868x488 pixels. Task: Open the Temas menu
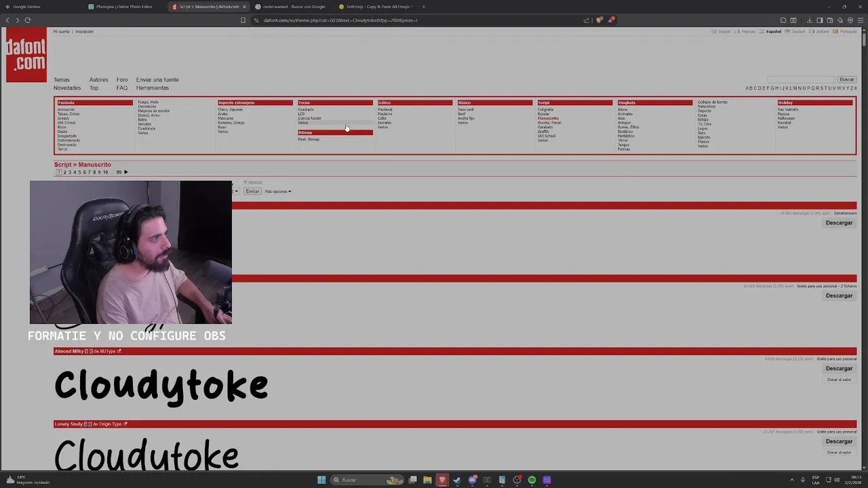coord(62,80)
